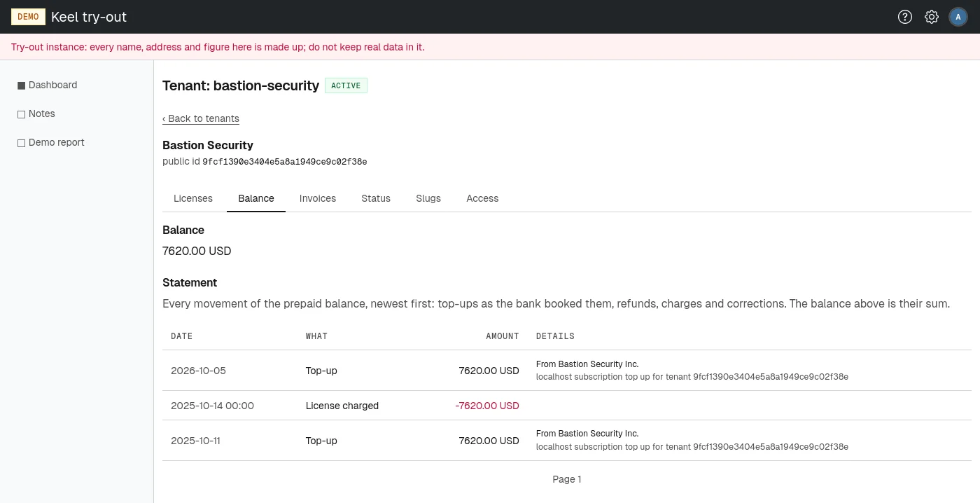The image size is (980, 503).
Task: Click the DATE column header
Action: 182,336
